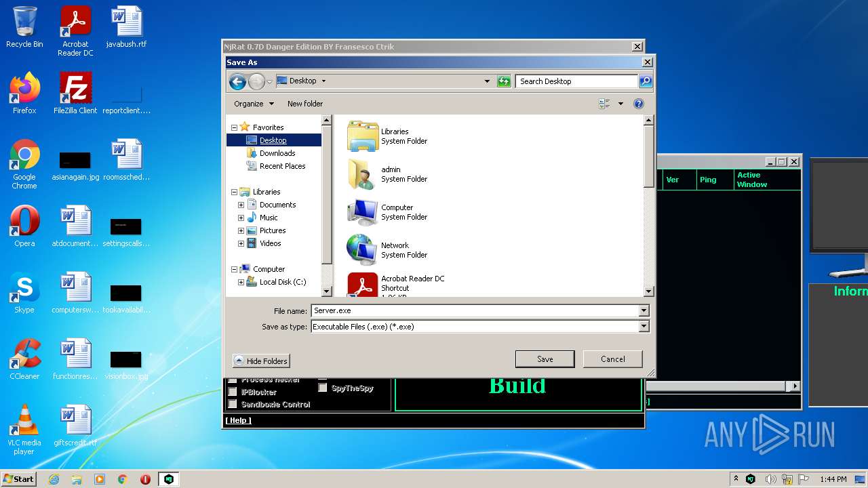Image resolution: width=868 pixels, height=488 pixels.
Task: Expand Local Disk (C:) node
Action: pyautogui.click(x=241, y=282)
